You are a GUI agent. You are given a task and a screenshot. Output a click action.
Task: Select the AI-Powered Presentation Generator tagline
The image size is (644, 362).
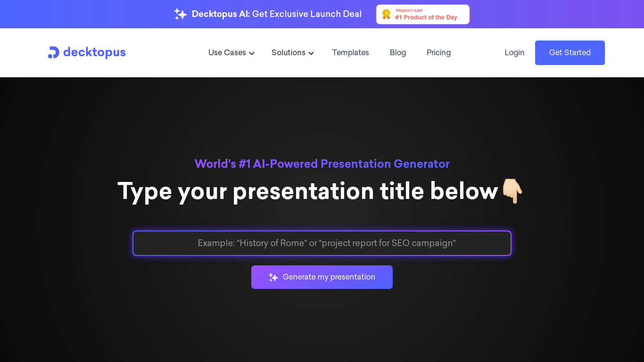322,164
